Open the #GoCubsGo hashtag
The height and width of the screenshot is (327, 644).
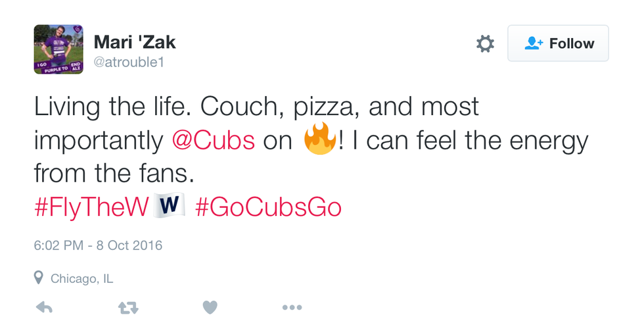pos(268,207)
